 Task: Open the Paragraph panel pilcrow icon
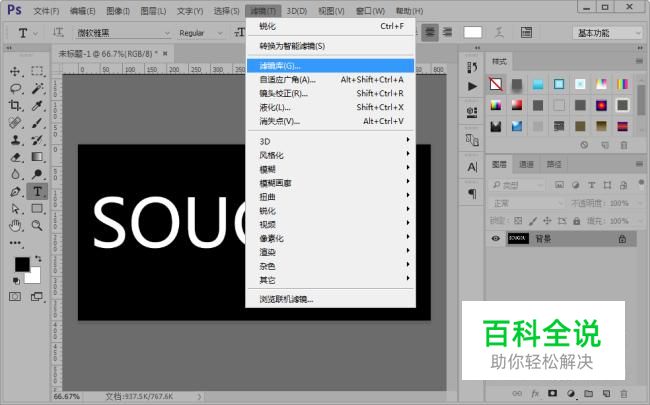(x=472, y=194)
